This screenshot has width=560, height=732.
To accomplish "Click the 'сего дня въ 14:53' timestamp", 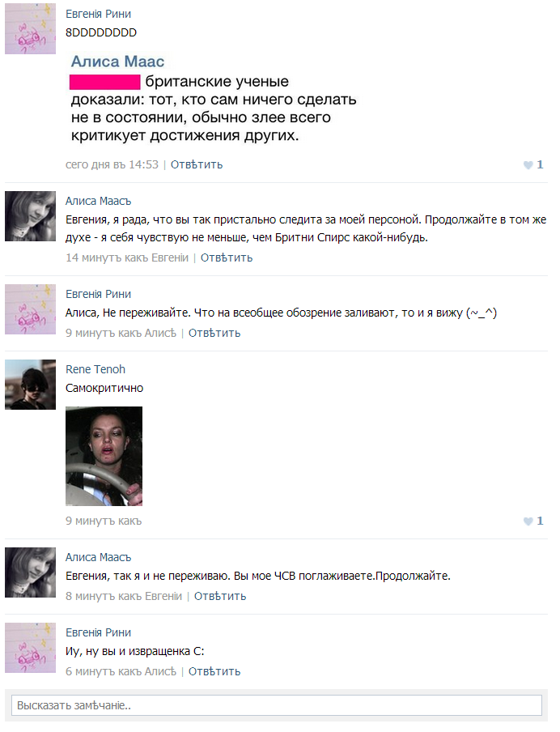I will tap(112, 165).
